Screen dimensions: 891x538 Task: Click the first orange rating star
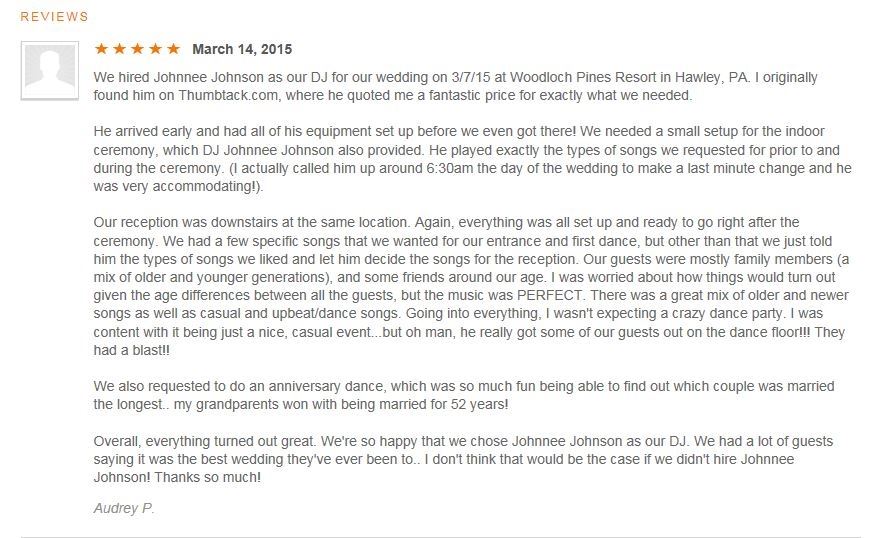pyautogui.click(x=100, y=49)
